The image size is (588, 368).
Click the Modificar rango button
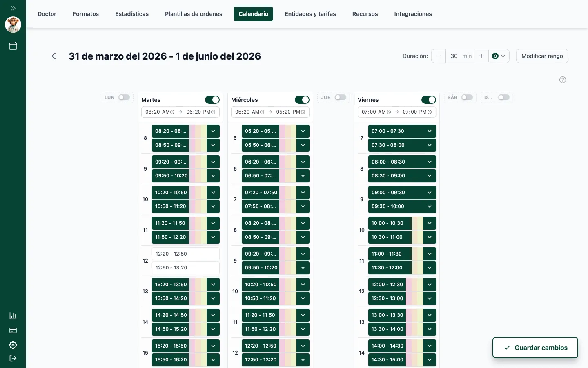click(542, 56)
